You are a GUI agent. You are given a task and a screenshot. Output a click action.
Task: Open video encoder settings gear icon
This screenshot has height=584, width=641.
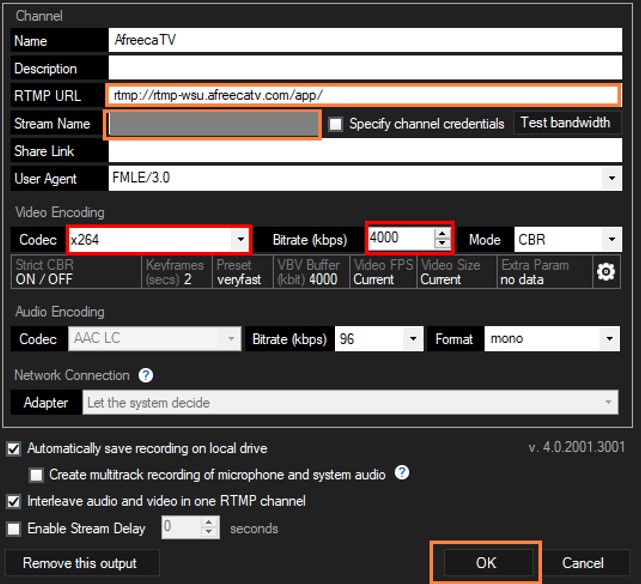tap(606, 272)
